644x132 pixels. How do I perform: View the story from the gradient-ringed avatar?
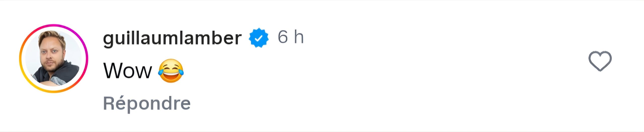(x=54, y=58)
